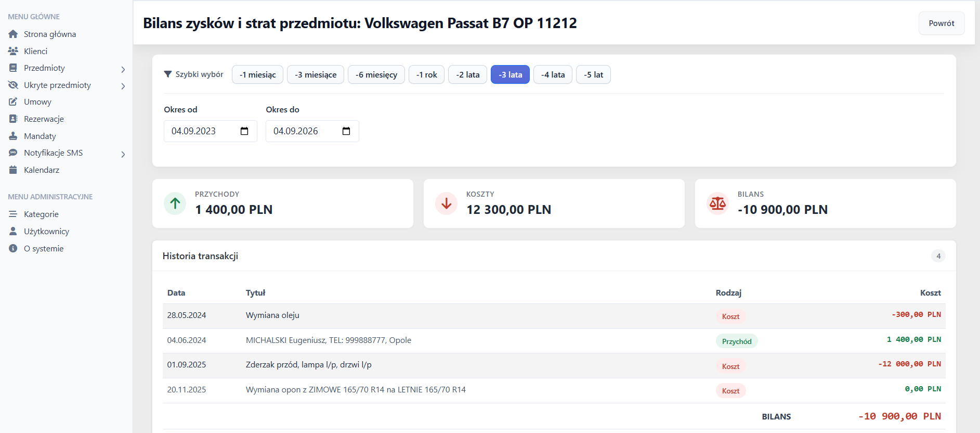Expand the Przedmioty submenu chevron
980x433 pixels.
point(123,69)
